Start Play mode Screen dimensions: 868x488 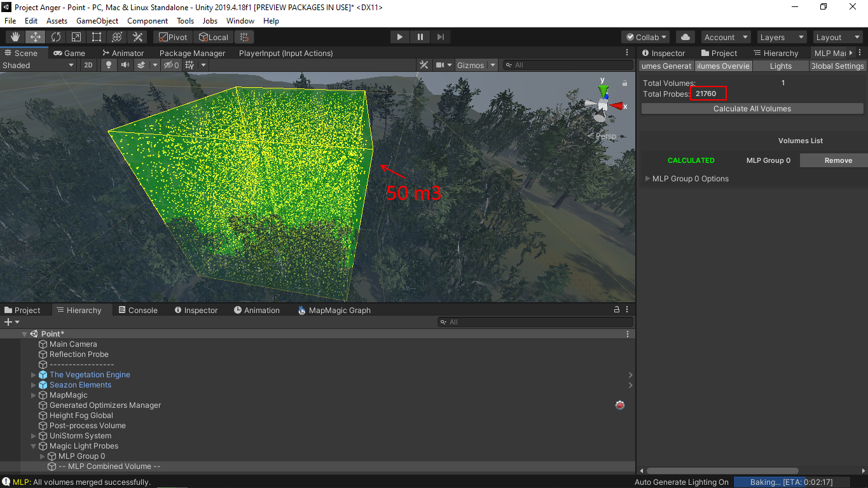399,37
